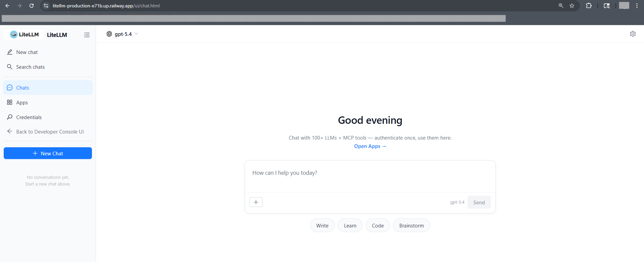Viewport: 644px width, 262px height.
Task: Open the browser extensions puzzle icon
Action: coord(589,6)
